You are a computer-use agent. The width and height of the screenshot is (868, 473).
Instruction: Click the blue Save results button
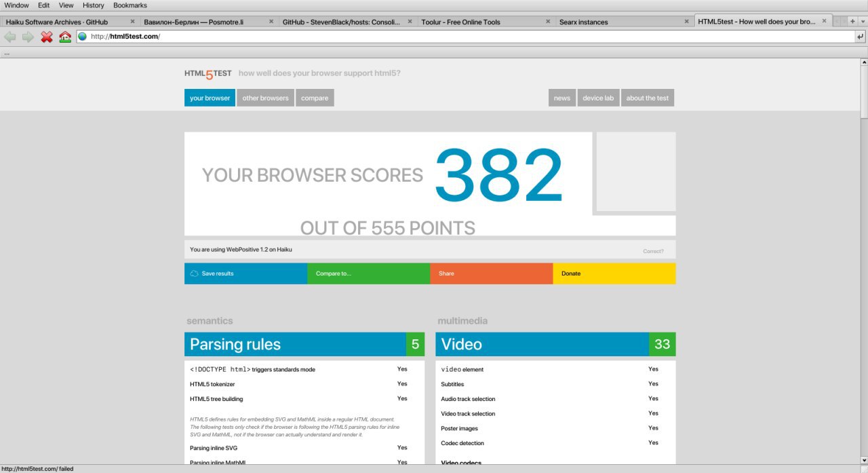tap(245, 273)
